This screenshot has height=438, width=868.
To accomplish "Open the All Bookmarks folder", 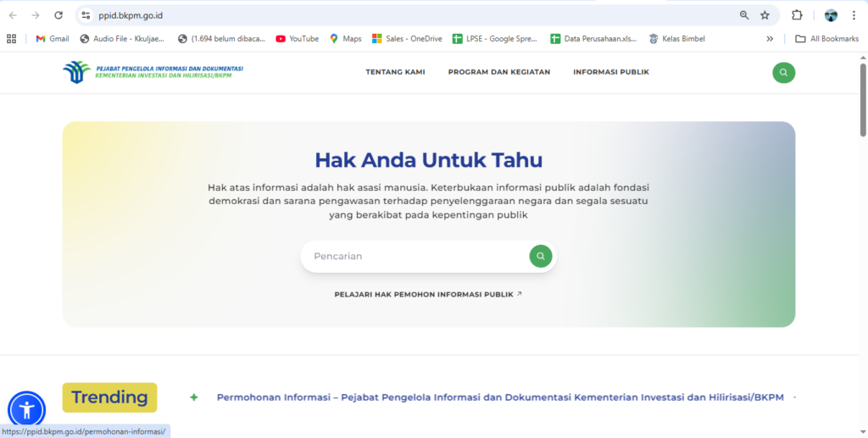I will 827,38.
